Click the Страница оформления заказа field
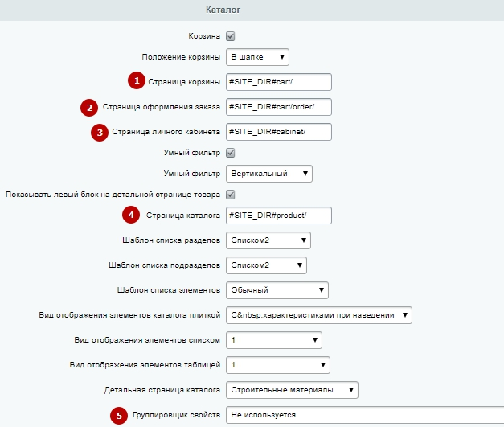The width and height of the screenshot is (504, 427). click(x=279, y=107)
